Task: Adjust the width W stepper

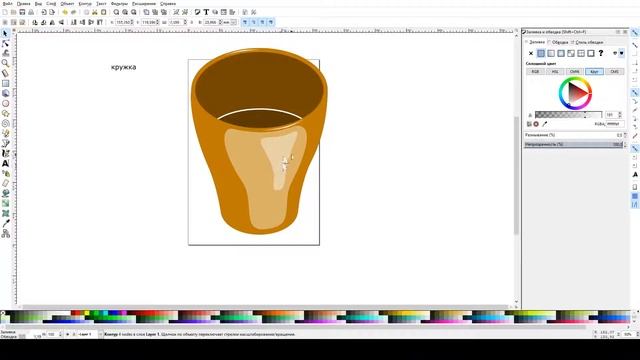Action: 186,22
